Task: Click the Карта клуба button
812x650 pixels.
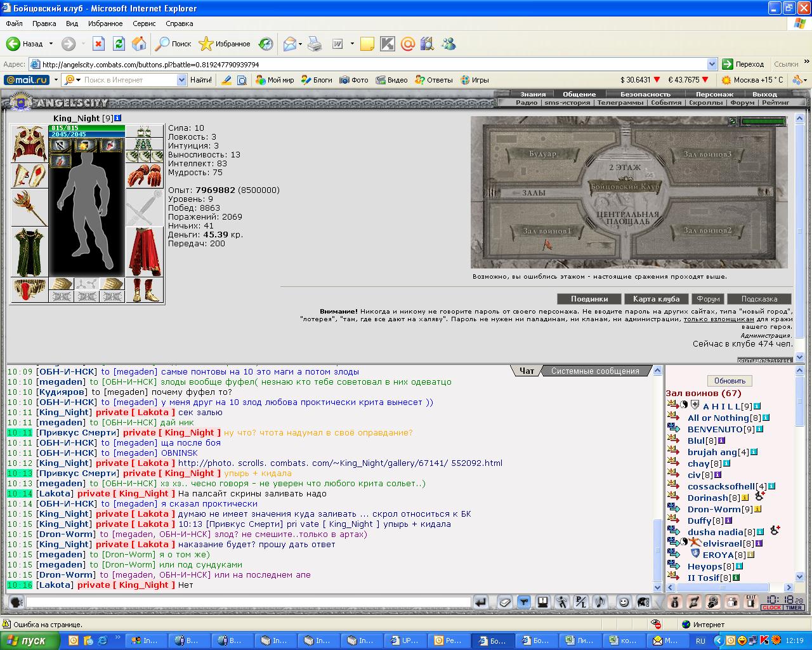Action: pyautogui.click(x=656, y=299)
